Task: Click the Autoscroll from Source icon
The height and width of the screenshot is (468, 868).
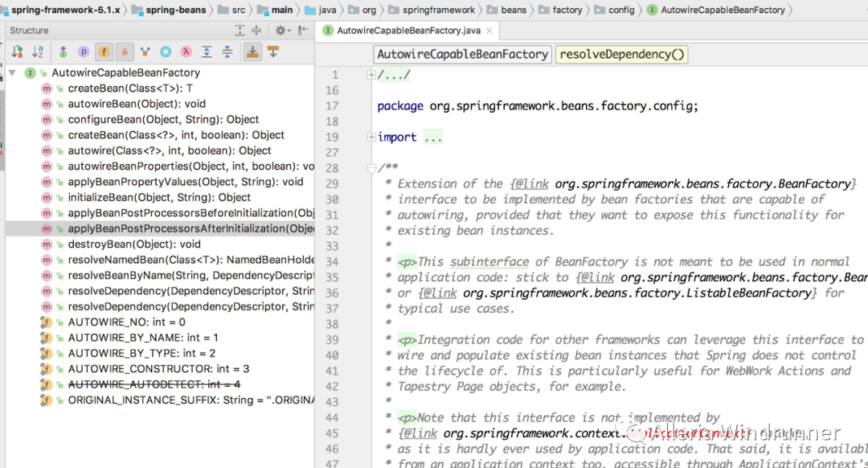Action: pyautogui.click(x=273, y=51)
